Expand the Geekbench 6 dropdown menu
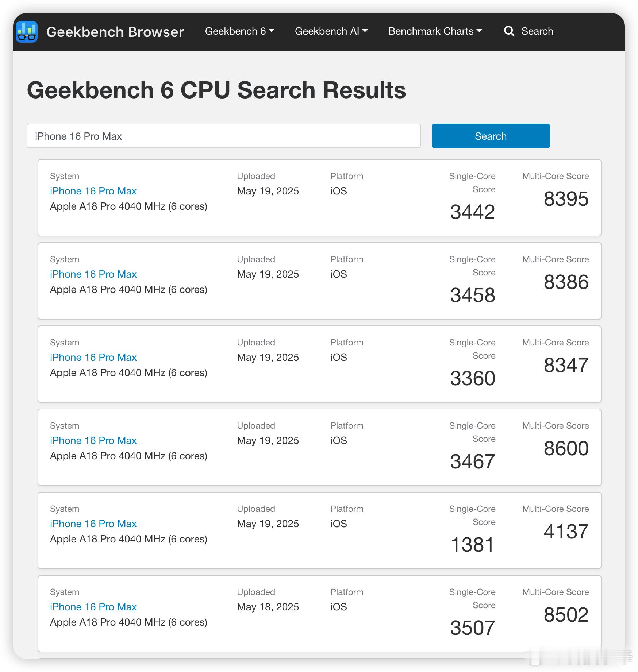 click(239, 31)
